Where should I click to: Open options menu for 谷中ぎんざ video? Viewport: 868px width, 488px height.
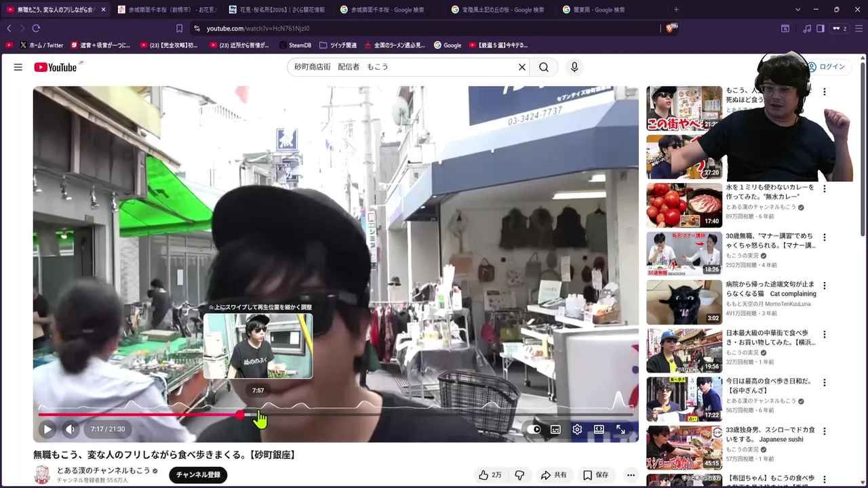click(825, 383)
